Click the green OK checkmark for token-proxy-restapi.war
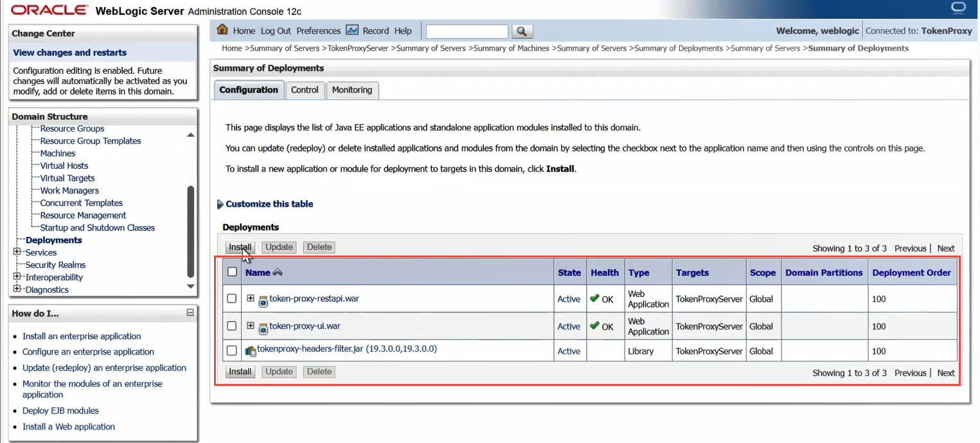 (594, 299)
